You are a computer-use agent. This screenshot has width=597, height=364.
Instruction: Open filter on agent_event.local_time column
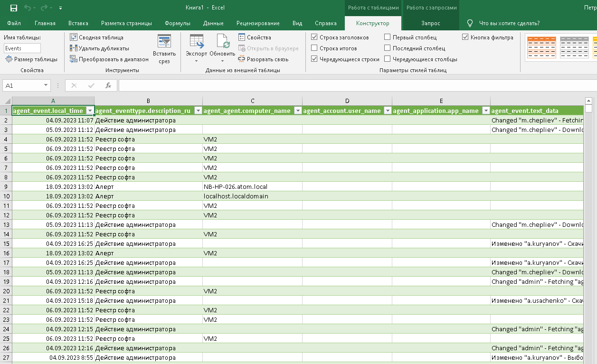pyautogui.click(x=90, y=110)
